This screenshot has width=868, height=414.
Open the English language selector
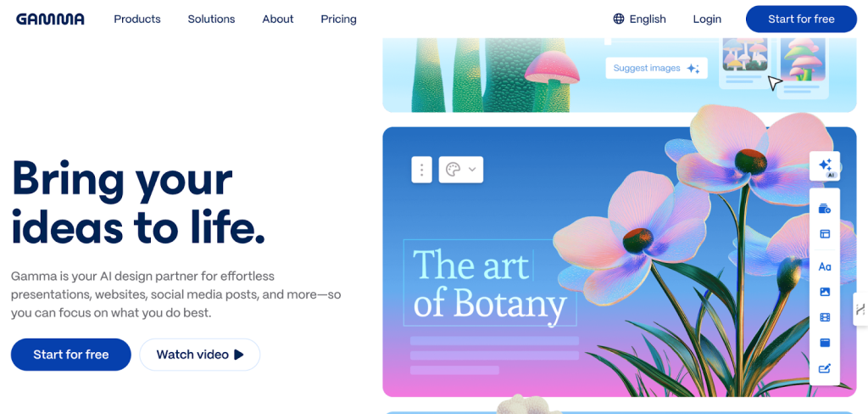pos(640,19)
